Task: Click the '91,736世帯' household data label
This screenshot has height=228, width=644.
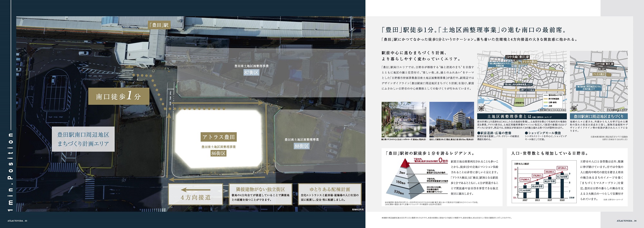Action: 562,177
